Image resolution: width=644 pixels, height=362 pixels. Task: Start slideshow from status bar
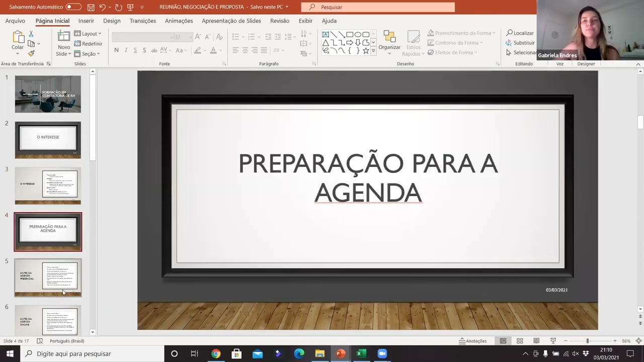click(553, 341)
